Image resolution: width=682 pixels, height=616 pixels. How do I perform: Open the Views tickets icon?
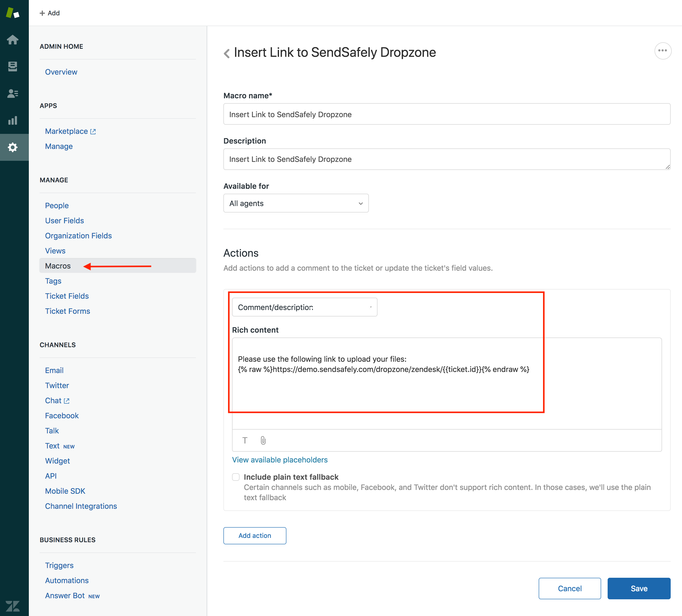click(12, 66)
